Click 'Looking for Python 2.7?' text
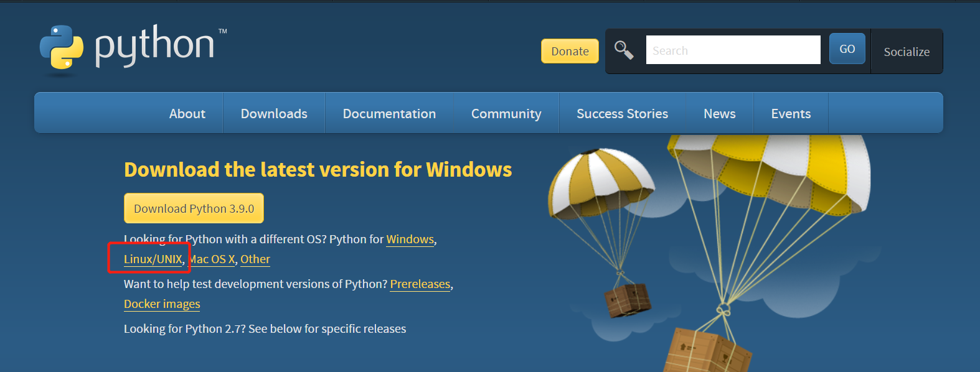 185,329
